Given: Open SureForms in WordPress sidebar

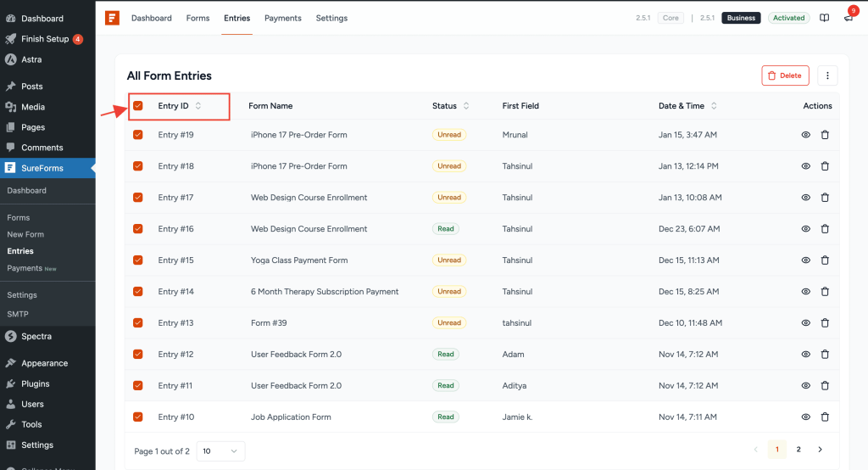Looking at the screenshot, I should [x=47, y=168].
